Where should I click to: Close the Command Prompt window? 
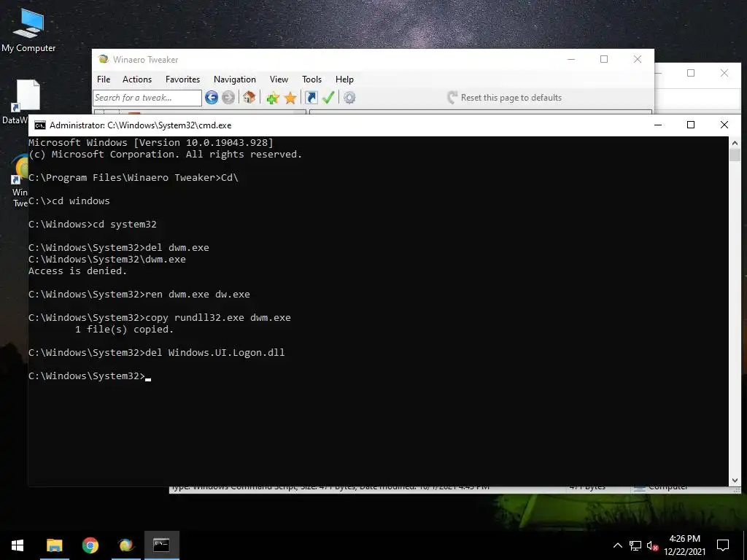(x=724, y=125)
